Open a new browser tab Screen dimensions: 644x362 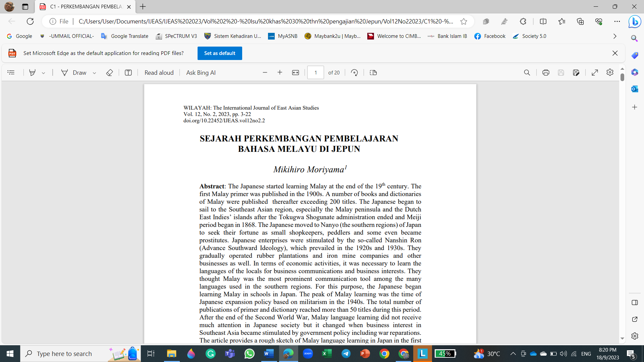143,7
